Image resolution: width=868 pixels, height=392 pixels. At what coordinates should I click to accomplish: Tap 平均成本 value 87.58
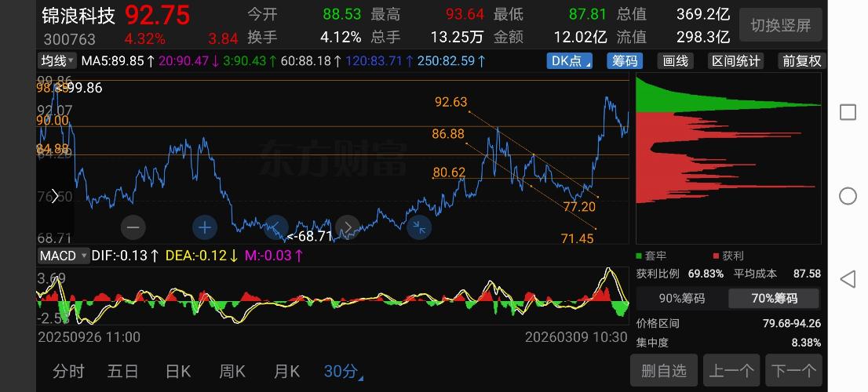click(808, 274)
